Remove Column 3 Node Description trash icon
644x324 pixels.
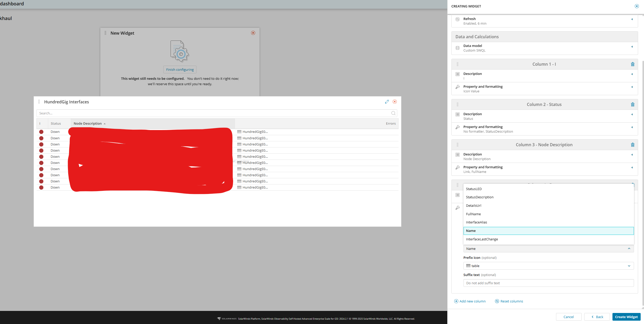pyautogui.click(x=632, y=145)
